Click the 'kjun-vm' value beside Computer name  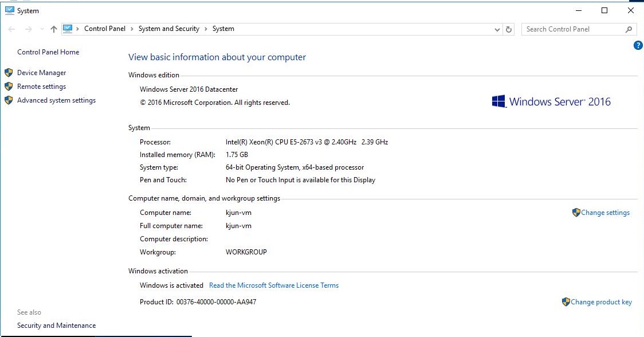[238, 213]
